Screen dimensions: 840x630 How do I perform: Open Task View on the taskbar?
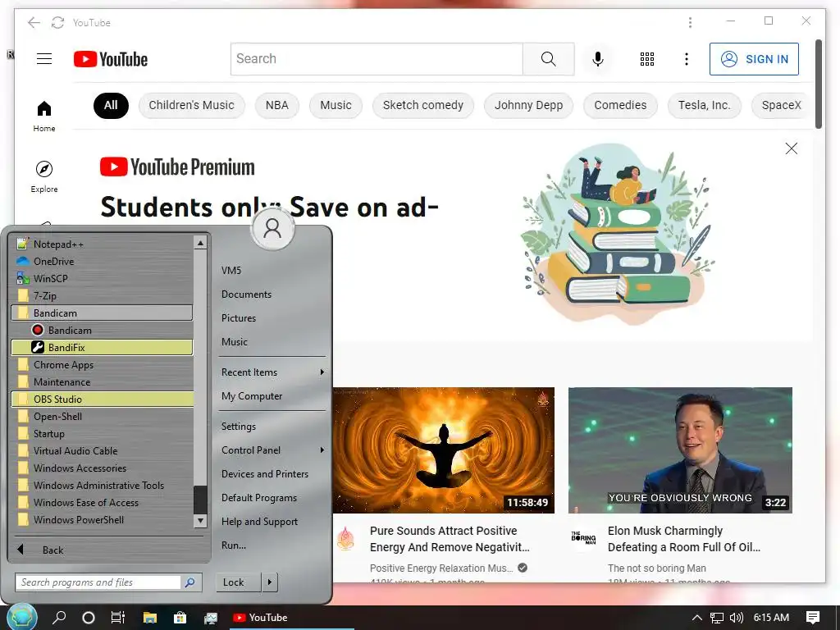(118, 618)
